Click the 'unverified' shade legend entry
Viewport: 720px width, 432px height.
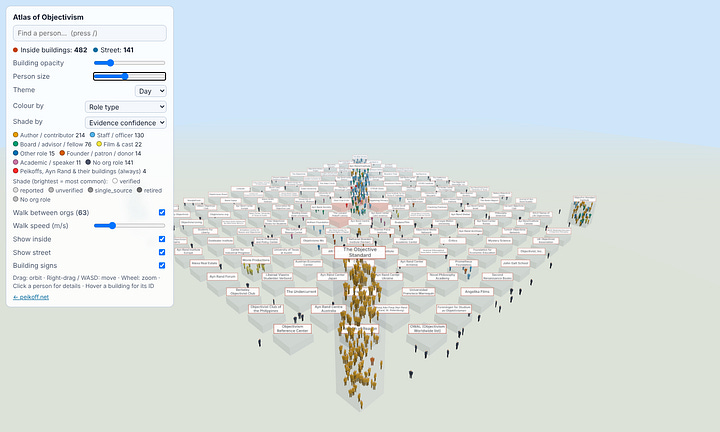coord(66,191)
